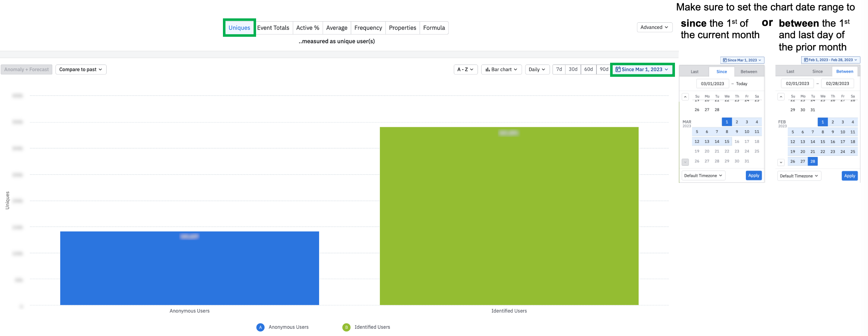Select day 14 in the FEB 2023 calendar

coord(813,142)
